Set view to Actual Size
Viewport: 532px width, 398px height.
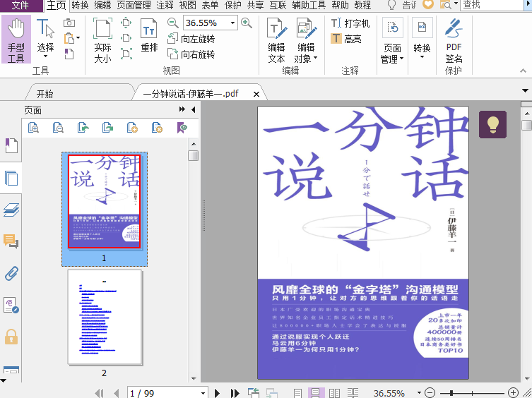pos(103,41)
